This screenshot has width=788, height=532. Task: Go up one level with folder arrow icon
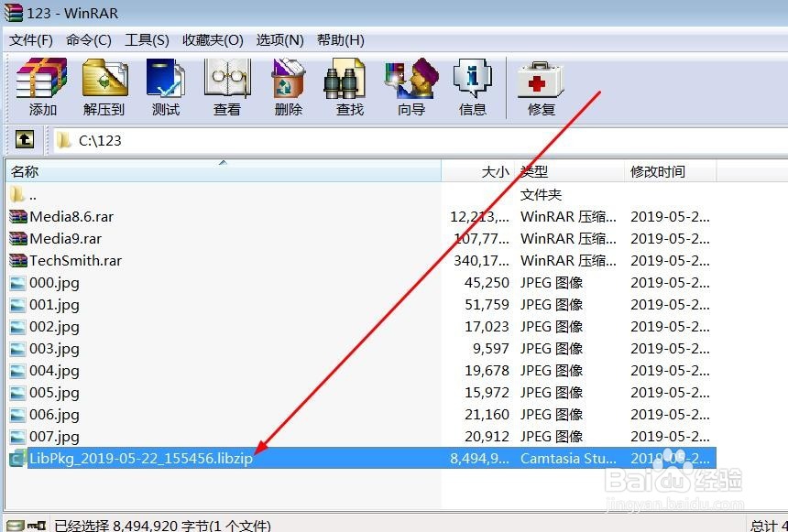click(x=24, y=139)
